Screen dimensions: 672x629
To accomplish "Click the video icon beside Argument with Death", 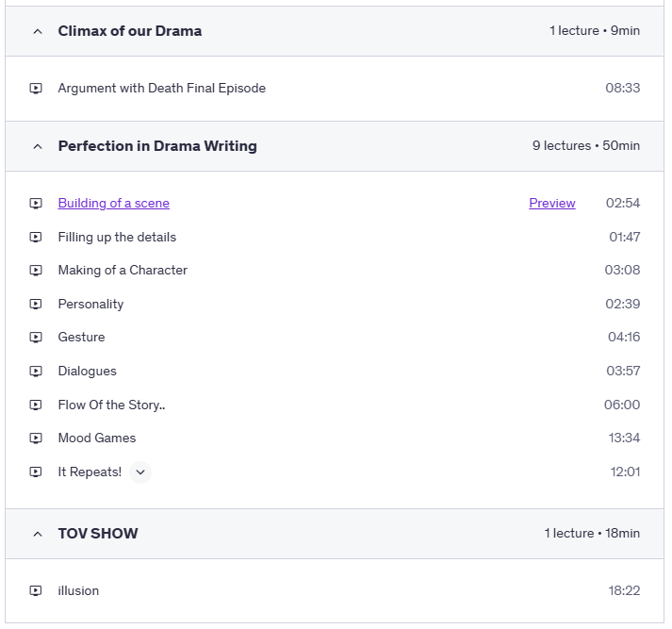I will click(x=36, y=89).
